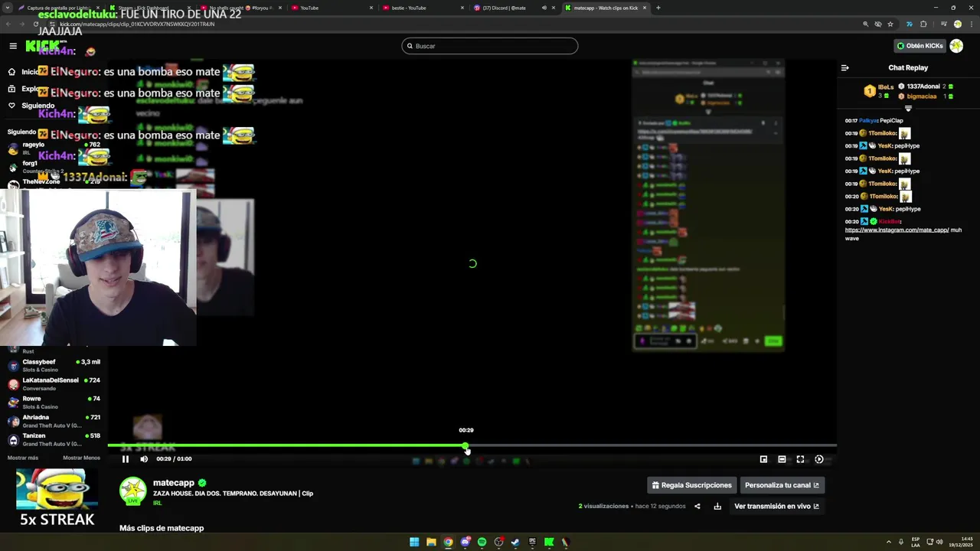The height and width of the screenshot is (551, 980).
Task: Click 1337Adonai in the chat leaderboard
Action: tap(923, 86)
